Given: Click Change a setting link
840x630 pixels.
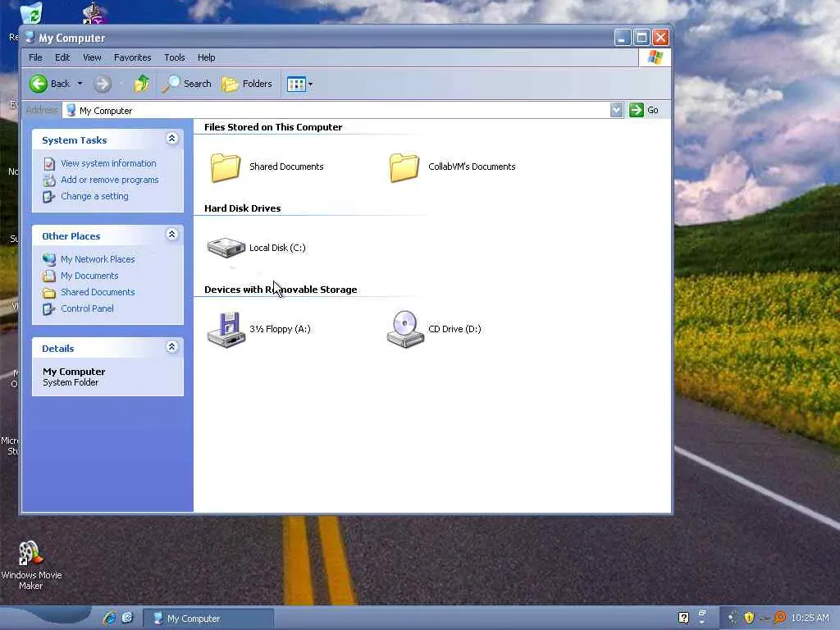Looking at the screenshot, I should pos(94,196).
